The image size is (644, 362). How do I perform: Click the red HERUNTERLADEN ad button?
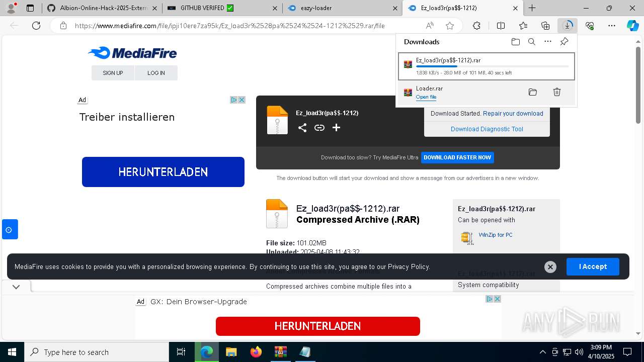317,326
